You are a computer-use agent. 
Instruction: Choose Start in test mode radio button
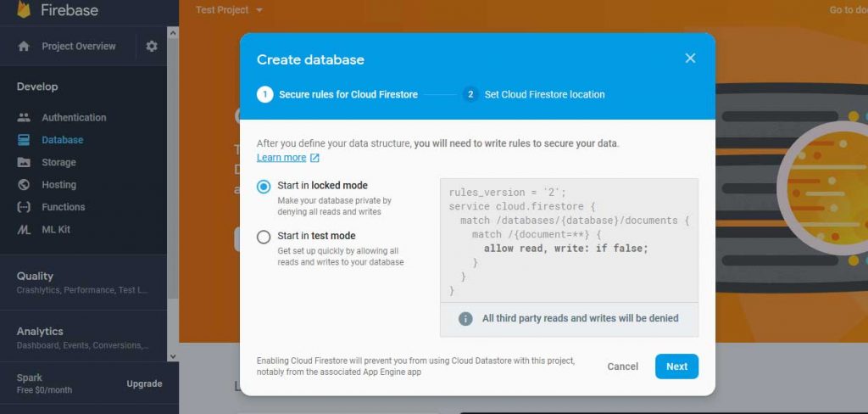click(x=264, y=238)
